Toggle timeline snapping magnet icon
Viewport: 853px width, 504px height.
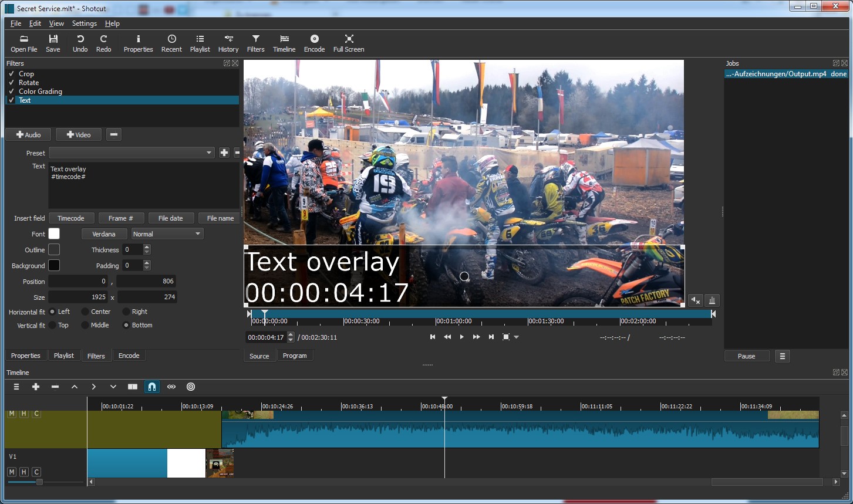pos(151,387)
